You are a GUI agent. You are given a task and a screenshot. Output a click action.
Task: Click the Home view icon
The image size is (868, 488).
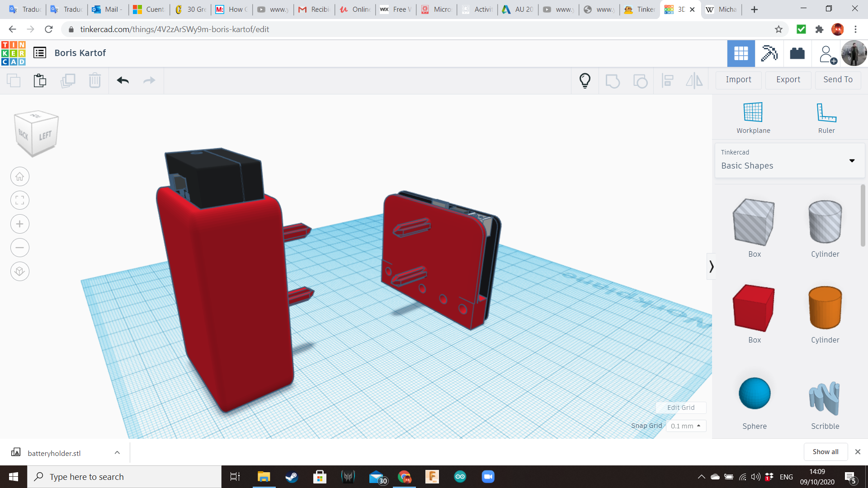[x=19, y=177]
